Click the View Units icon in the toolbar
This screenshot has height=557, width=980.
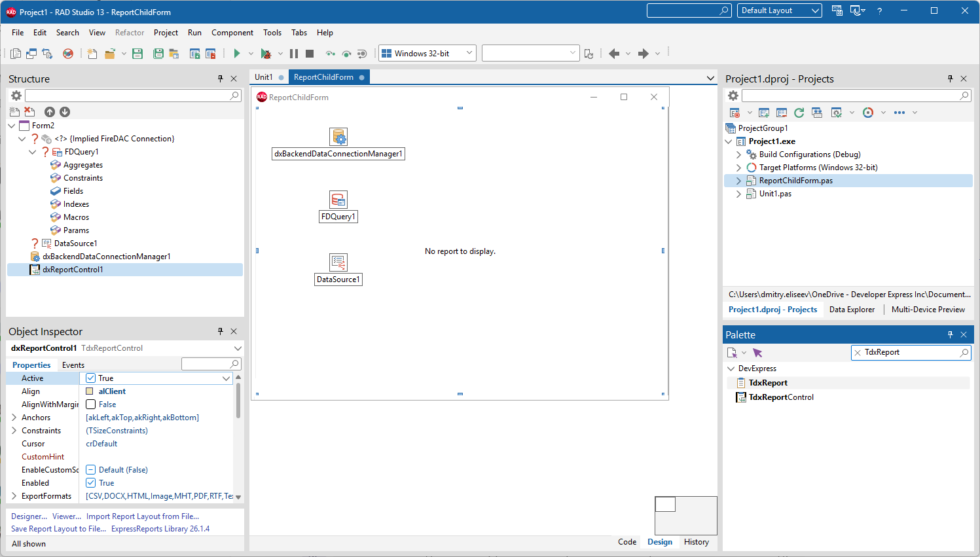click(x=16, y=54)
